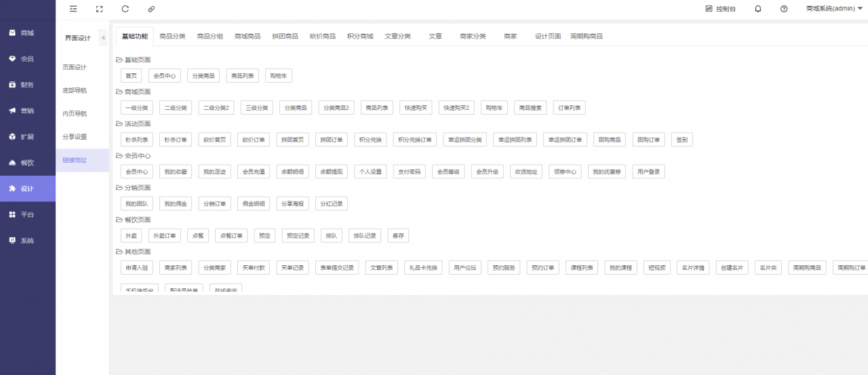The width and height of the screenshot is (868, 375).
Task: Open the 财务 section in the left sidebar
Action: click(28, 85)
